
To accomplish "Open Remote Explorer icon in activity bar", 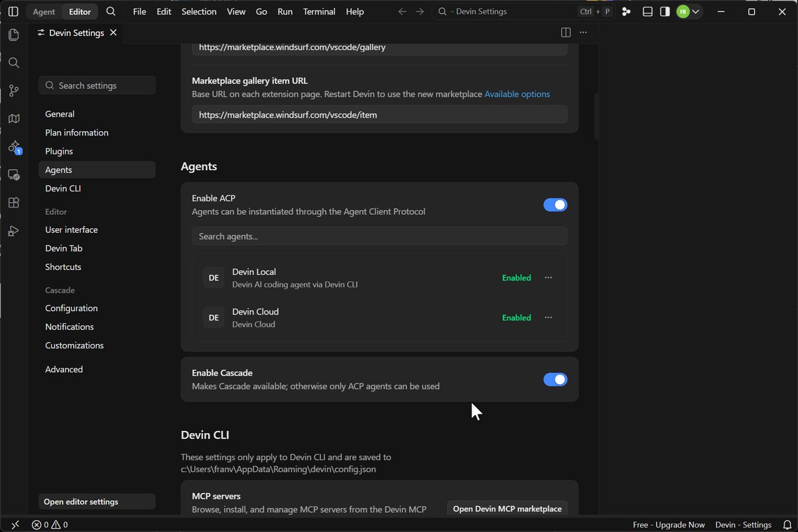I will point(13,175).
